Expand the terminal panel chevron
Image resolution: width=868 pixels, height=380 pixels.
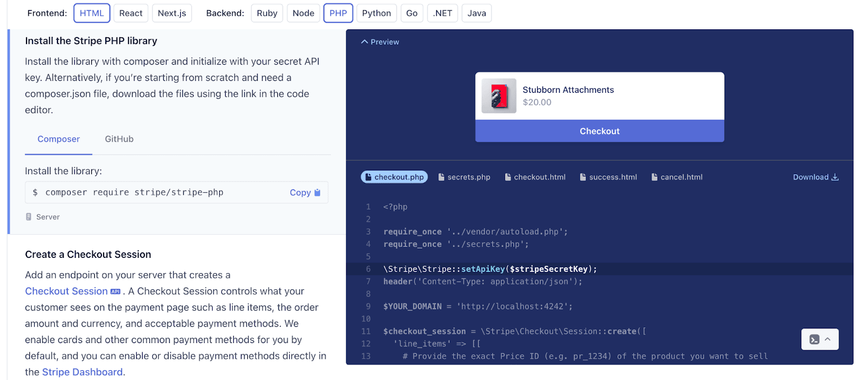coord(828,339)
